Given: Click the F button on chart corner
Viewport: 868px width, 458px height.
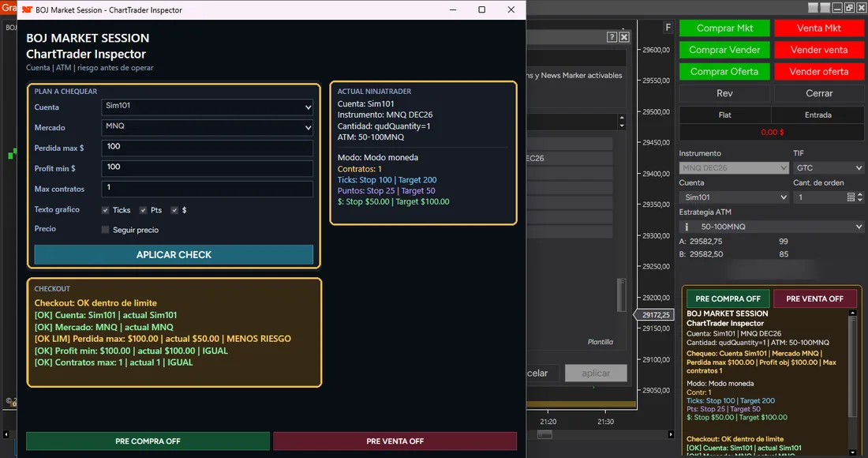Looking at the screenshot, I should click(668, 27).
